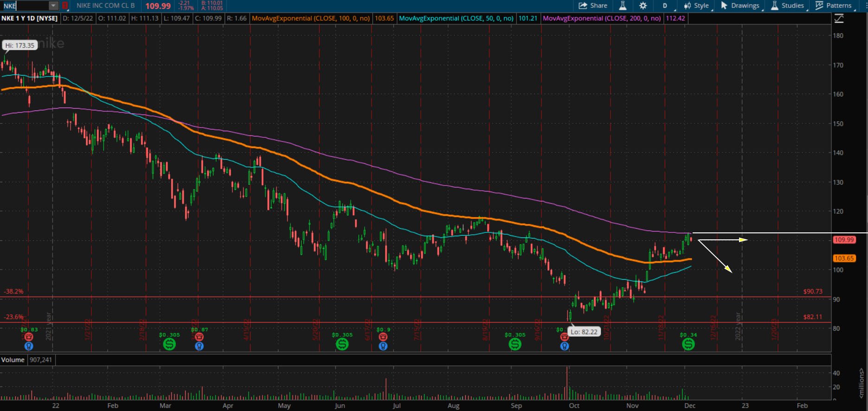Click the $0.83 earnings phone icon
Image resolution: width=868 pixels, height=411 pixels.
coord(29,337)
